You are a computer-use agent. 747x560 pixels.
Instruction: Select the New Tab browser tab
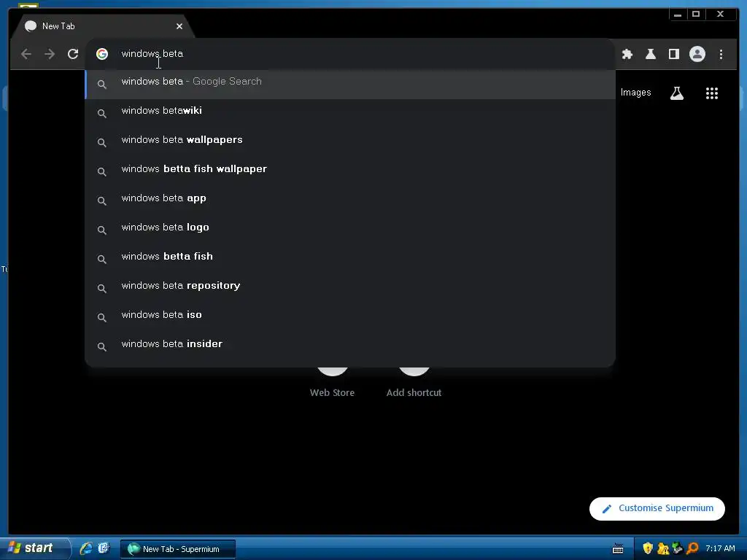[102, 26]
